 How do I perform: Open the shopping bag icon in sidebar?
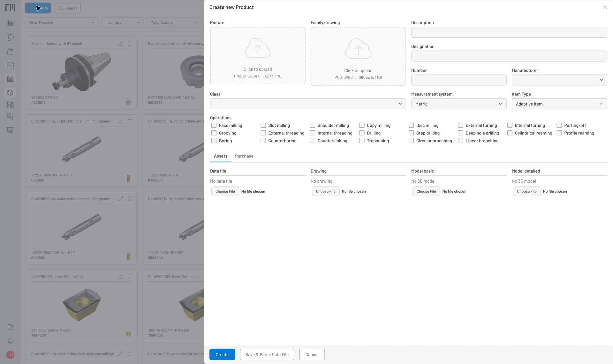point(10,51)
